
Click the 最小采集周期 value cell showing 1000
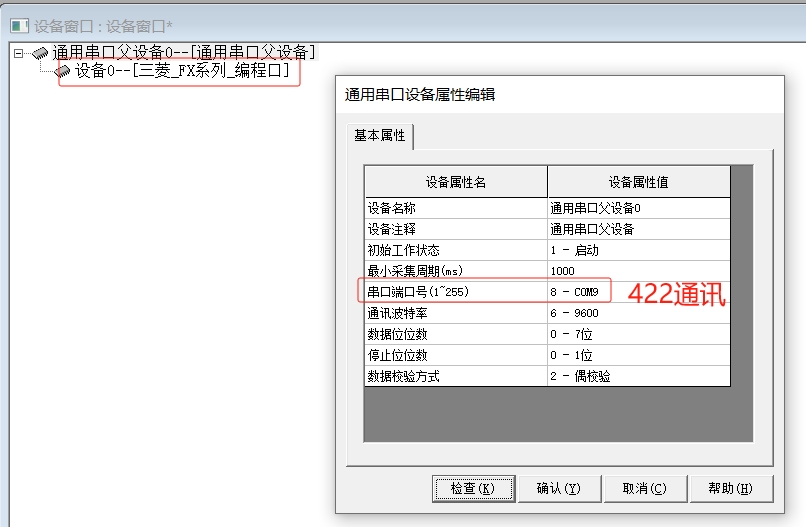pos(638,271)
